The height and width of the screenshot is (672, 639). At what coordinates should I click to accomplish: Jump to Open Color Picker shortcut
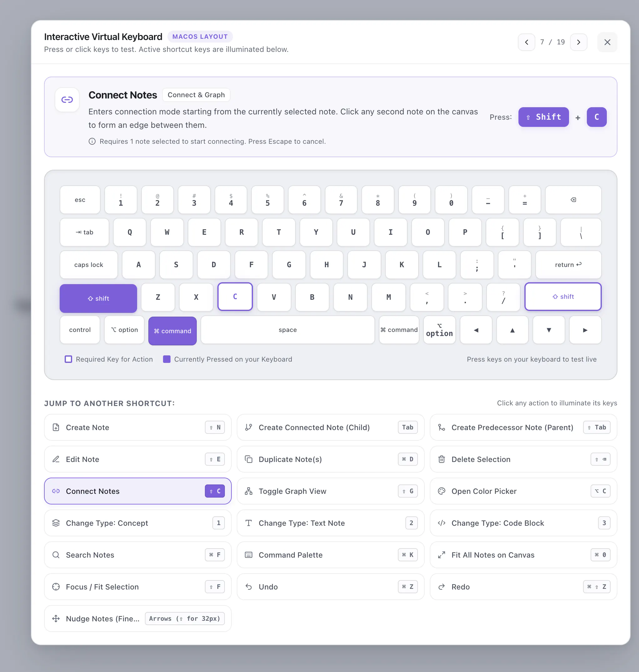pos(523,491)
